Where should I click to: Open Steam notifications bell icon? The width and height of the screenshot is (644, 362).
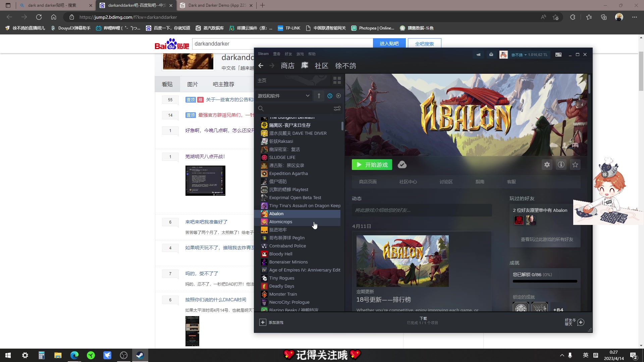[x=491, y=55]
